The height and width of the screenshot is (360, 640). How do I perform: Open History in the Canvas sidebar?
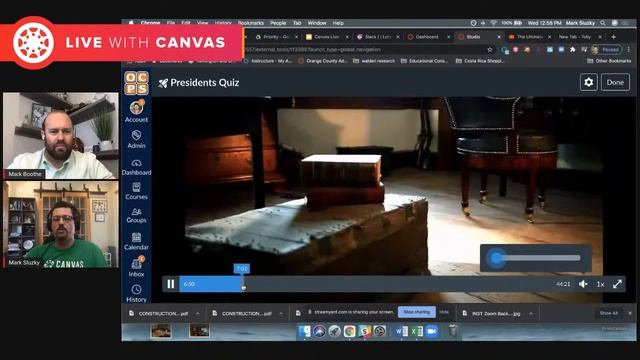(x=136, y=293)
